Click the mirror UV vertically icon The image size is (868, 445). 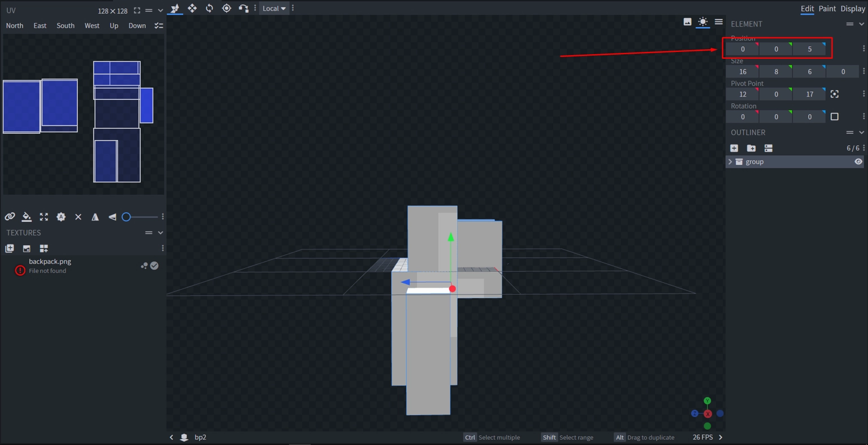tap(112, 217)
